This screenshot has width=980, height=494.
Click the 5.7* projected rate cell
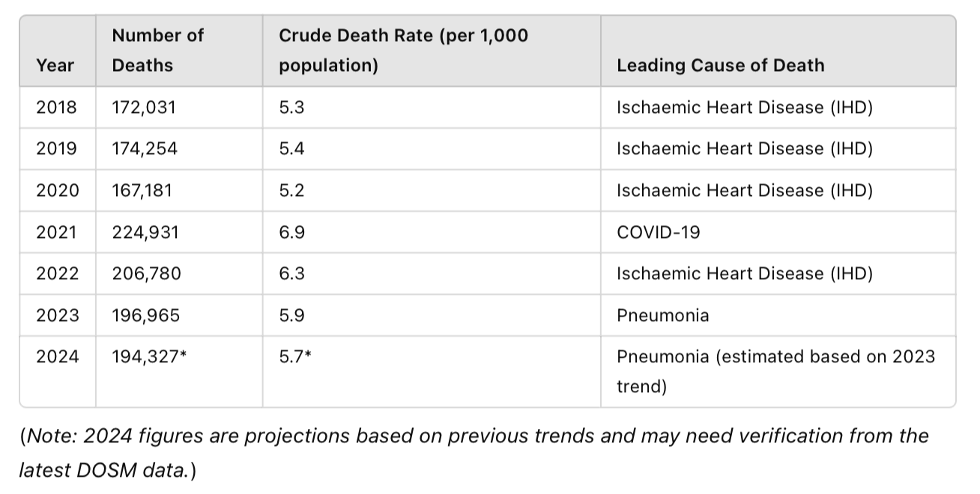point(294,356)
